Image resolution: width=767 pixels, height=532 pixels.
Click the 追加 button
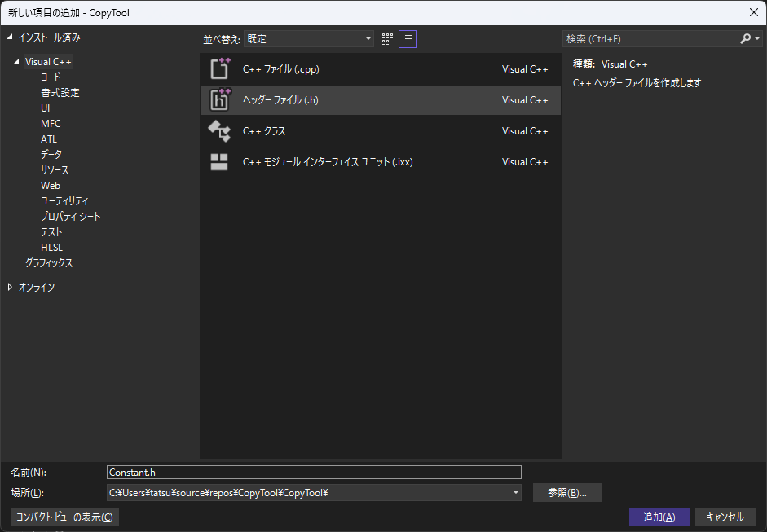coord(659,517)
